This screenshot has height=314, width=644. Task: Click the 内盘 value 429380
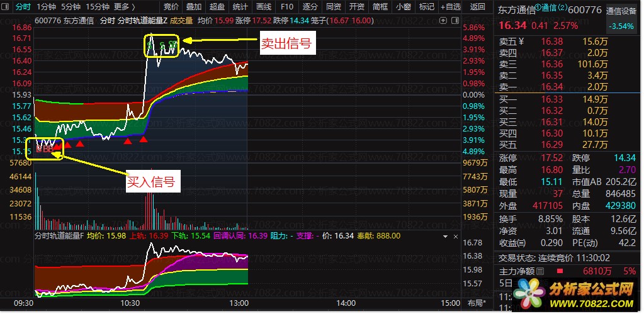[620, 206]
